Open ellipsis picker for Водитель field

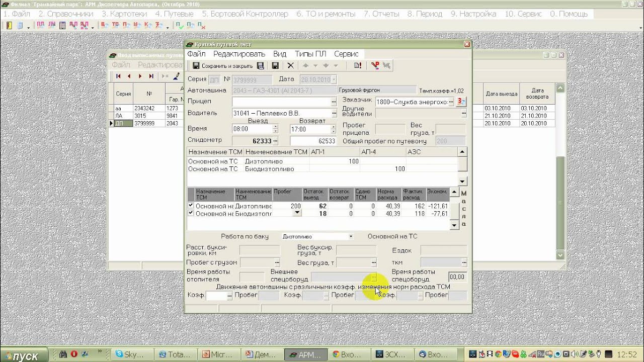(333, 113)
